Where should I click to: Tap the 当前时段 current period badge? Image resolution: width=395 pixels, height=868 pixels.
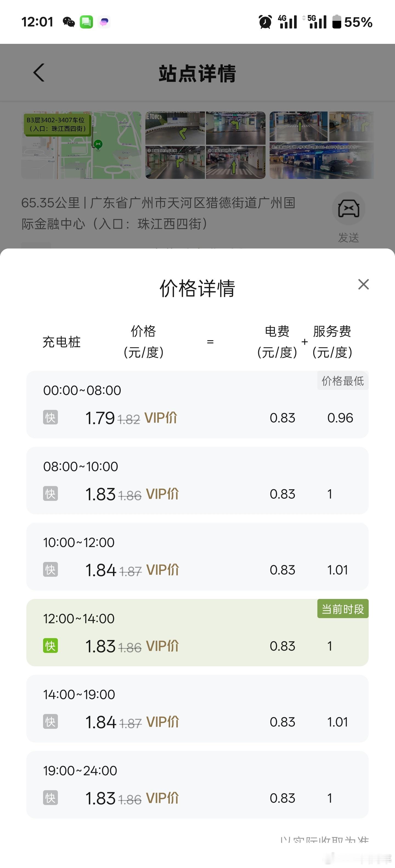(343, 609)
